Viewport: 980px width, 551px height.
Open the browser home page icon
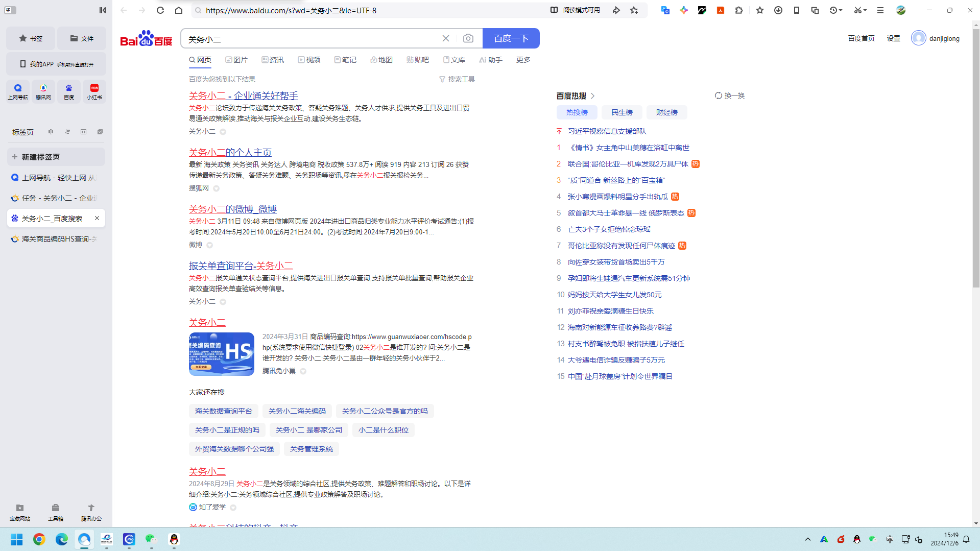pyautogui.click(x=179, y=10)
